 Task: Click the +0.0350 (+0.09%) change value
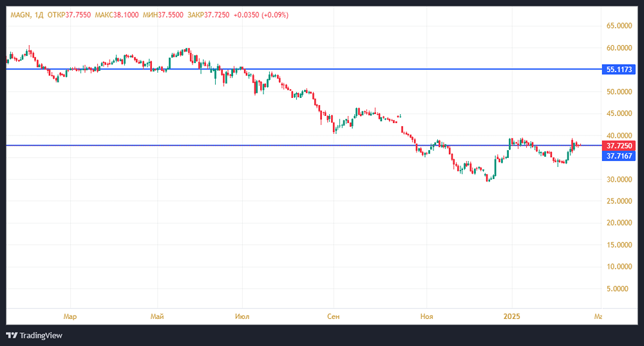point(266,14)
